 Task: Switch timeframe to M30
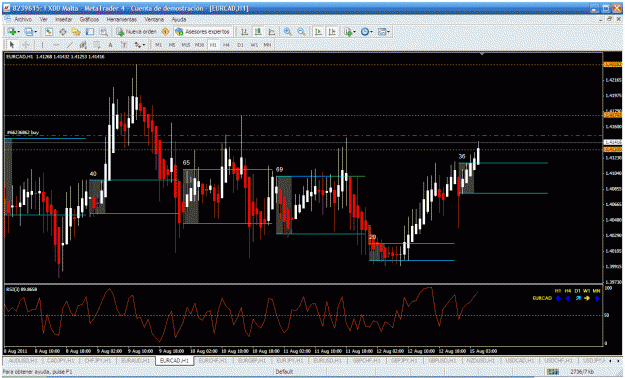pyautogui.click(x=199, y=45)
